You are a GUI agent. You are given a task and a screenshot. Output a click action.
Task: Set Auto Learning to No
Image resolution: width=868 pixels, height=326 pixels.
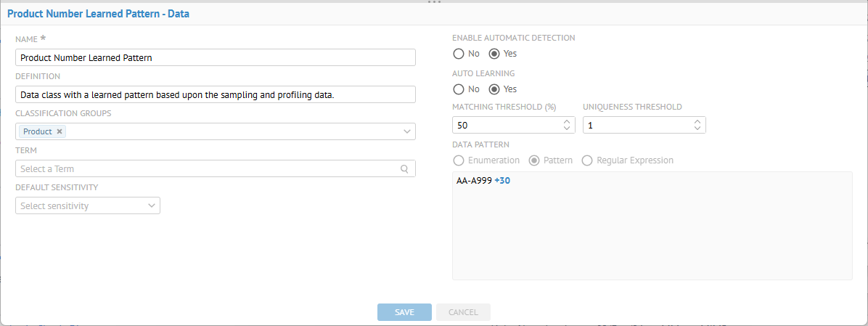pyautogui.click(x=458, y=89)
